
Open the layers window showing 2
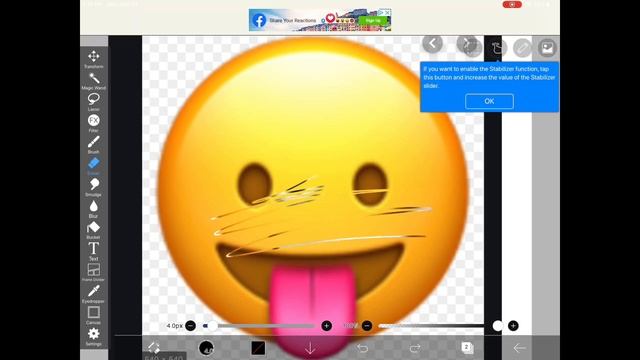pyautogui.click(x=467, y=348)
